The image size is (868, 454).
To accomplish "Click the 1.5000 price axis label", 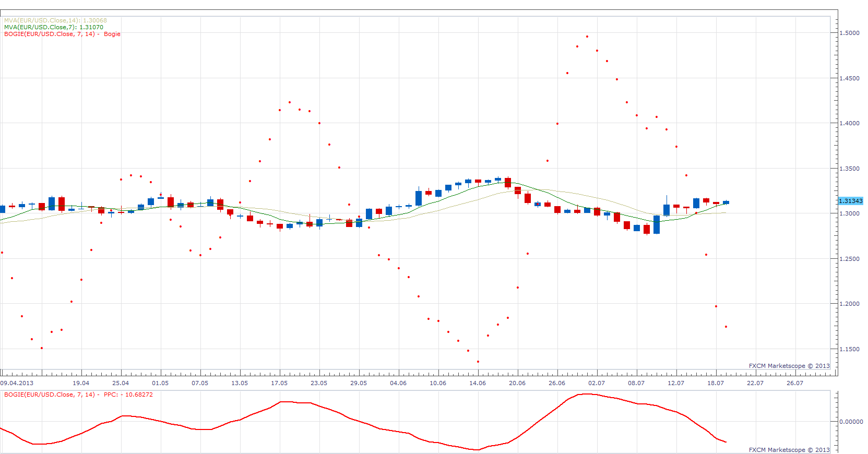I will click(x=849, y=33).
